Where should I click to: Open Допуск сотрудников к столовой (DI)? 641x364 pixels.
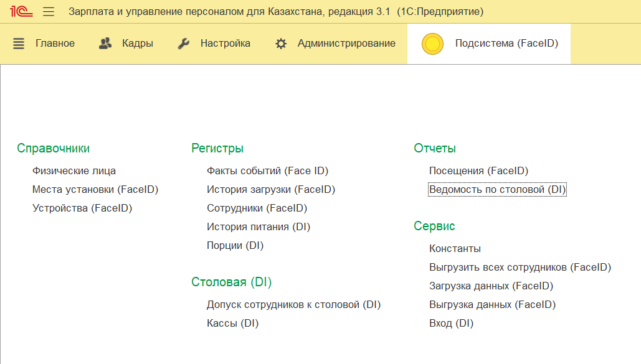click(x=293, y=304)
